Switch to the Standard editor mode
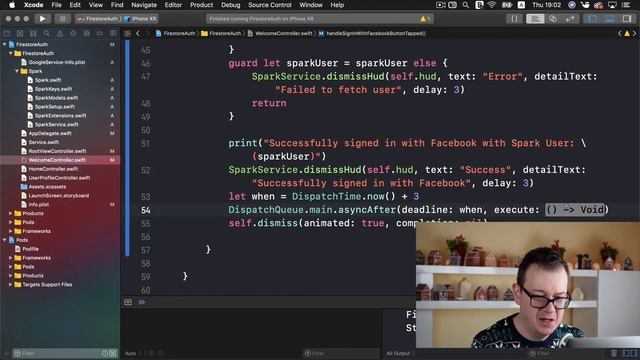Viewport: 640px width, 360px height. [535, 19]
